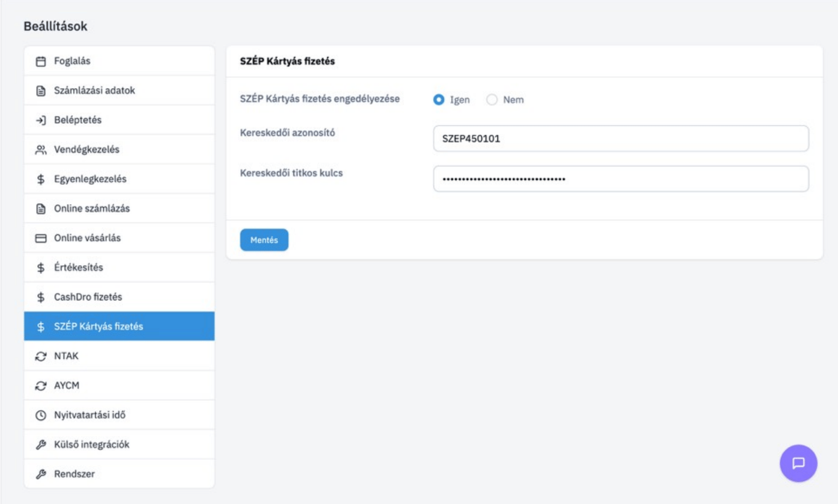Click the Mentés save button

[264, 240]
